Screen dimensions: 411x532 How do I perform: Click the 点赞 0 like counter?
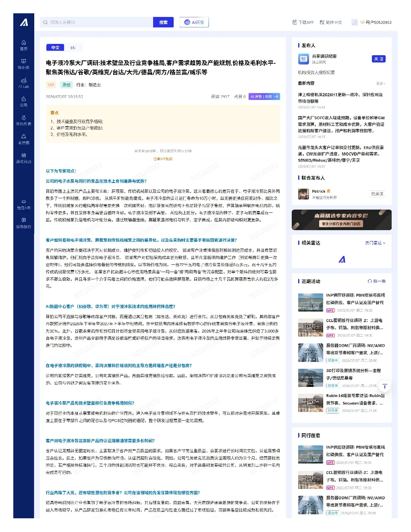click(240, 97)
